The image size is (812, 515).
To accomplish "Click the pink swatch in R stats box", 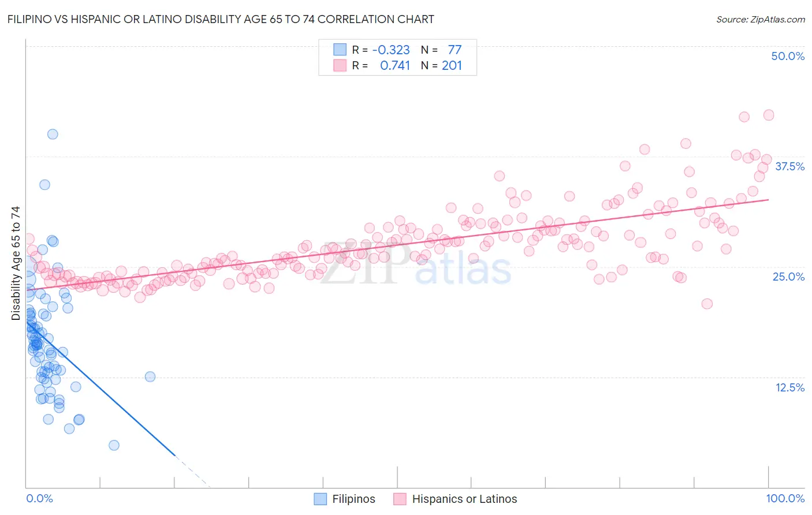I will tap(340, 65).
